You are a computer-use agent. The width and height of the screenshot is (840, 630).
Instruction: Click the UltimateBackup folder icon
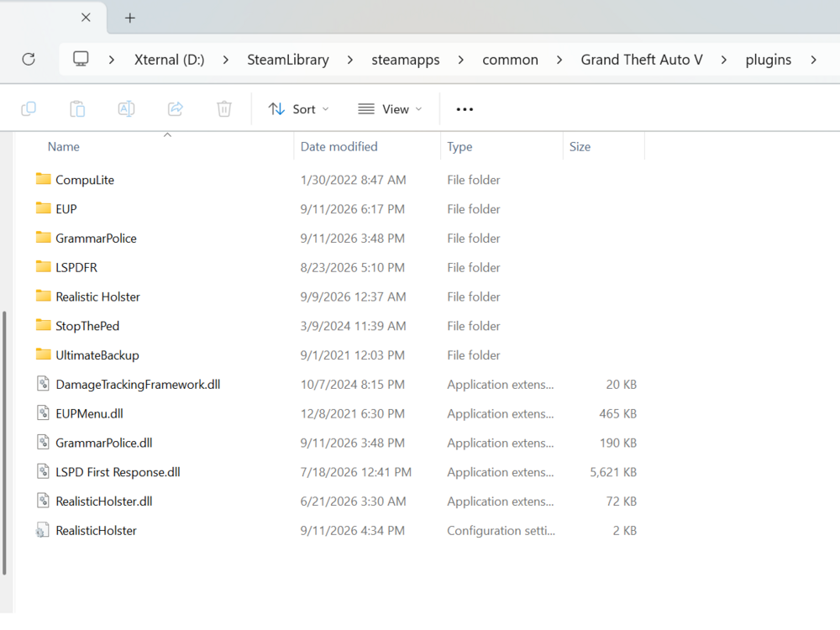44,354
